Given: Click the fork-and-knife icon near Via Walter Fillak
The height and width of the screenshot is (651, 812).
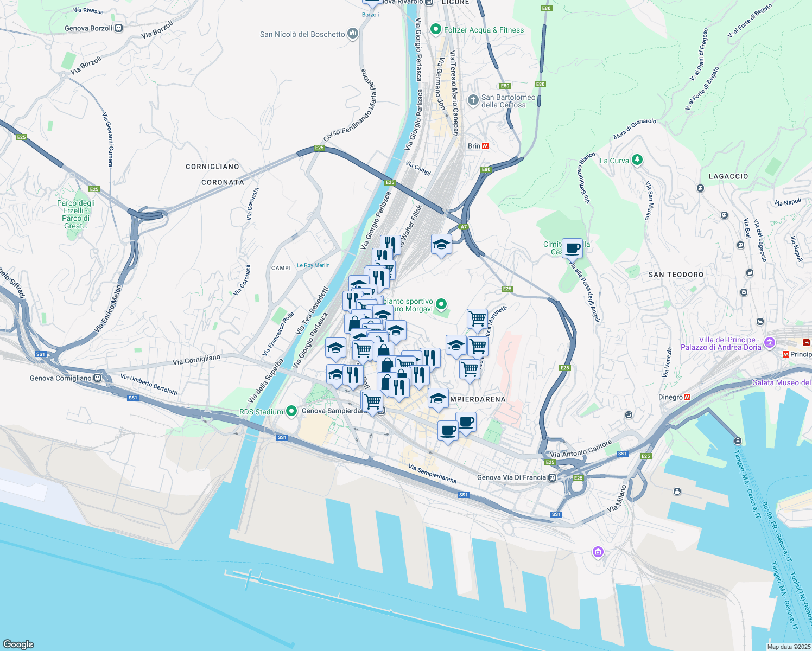Looking at the screenshot, I should 390,243.
